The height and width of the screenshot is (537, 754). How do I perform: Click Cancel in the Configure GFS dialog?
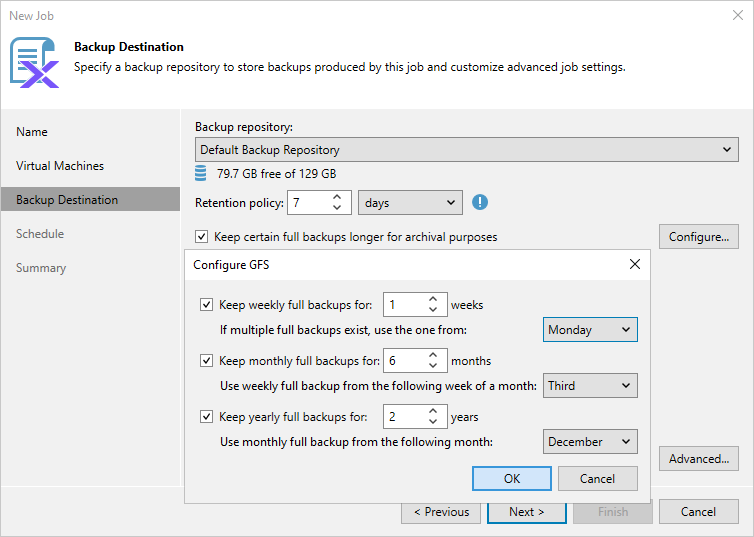(597, 479)
